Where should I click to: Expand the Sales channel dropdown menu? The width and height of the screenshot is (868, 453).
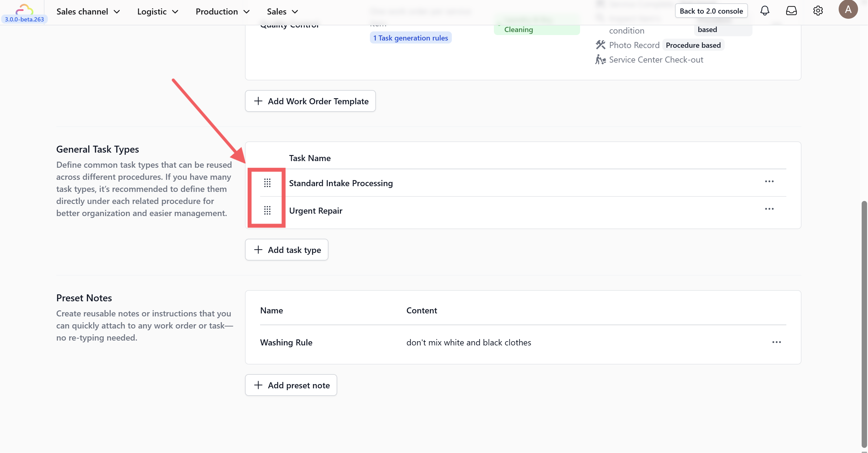[x=88, y=11]
